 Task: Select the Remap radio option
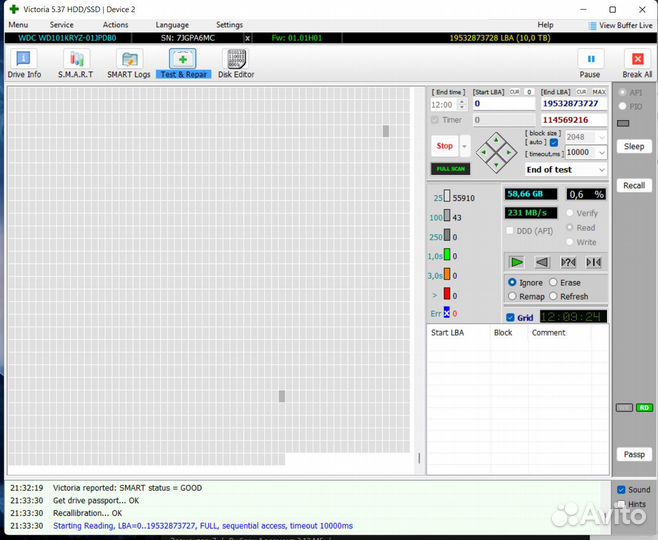pos(513,296)
